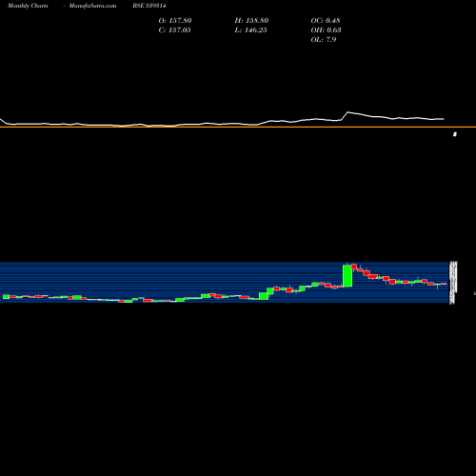Click the open value 'O: 157.80'

175,21
